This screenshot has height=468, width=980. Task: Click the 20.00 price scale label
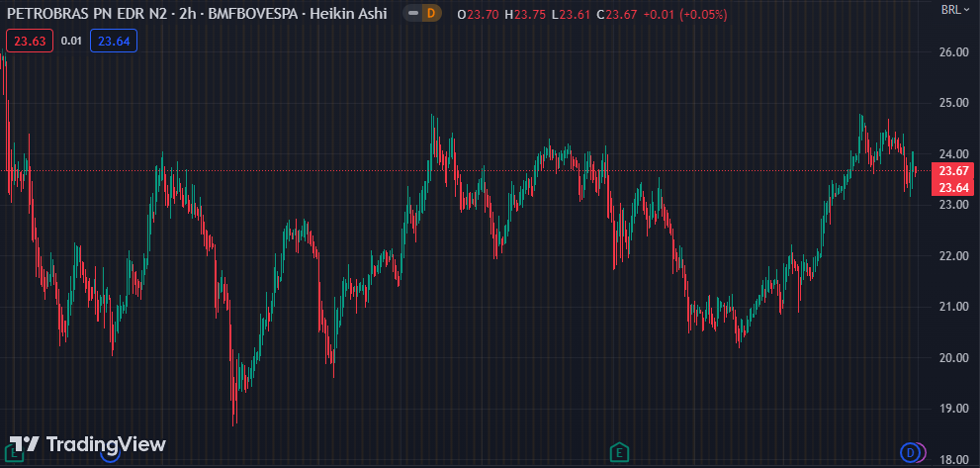953,358
